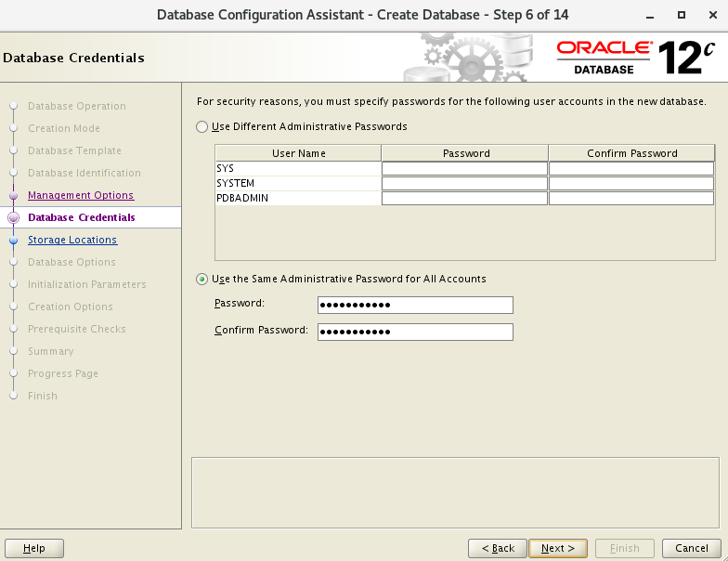Click SYSTEM confirm password cell
This screenshot has width=728, height=561.
coord(631,184)
